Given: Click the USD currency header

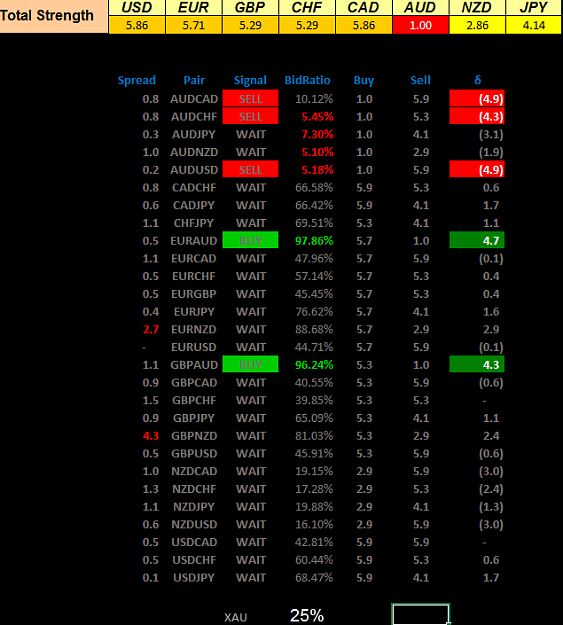Looking at the screenshot, I should pyautogui.click(x=137, y=8).
